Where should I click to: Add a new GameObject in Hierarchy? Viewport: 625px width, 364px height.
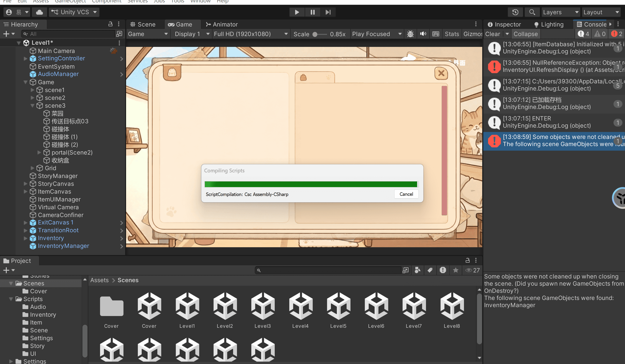(x=9, y=34)
